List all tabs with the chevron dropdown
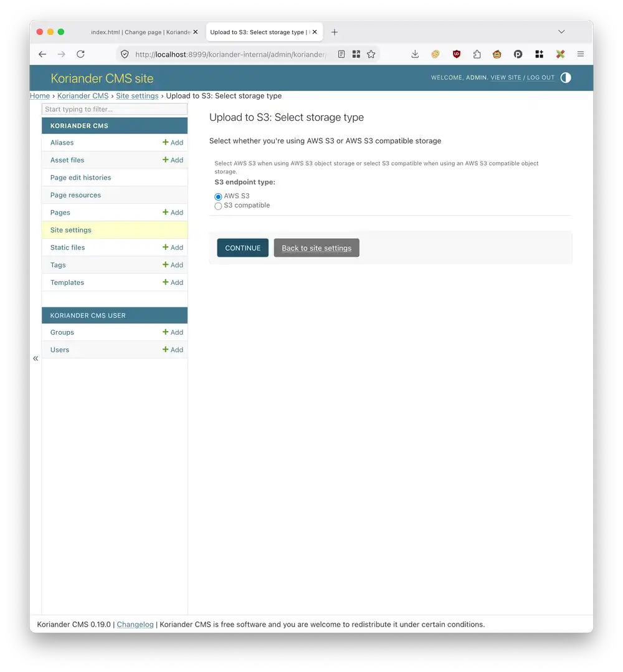 point(561,32)
